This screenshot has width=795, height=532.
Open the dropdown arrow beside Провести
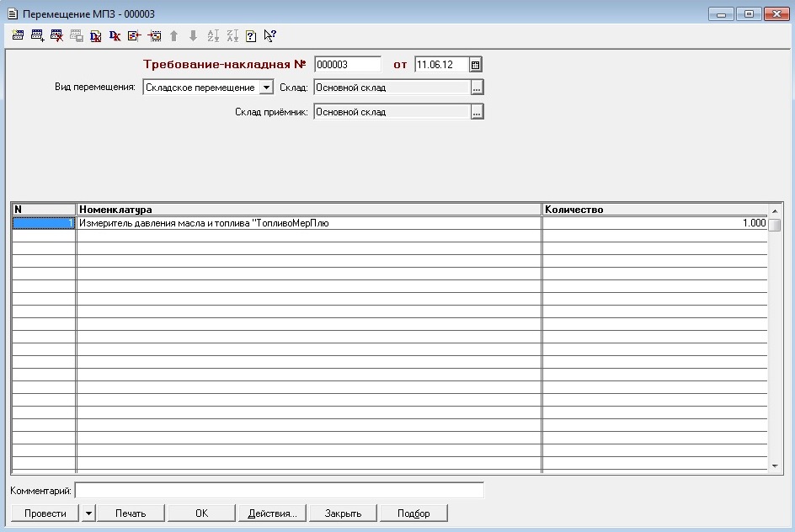(88, 513)
